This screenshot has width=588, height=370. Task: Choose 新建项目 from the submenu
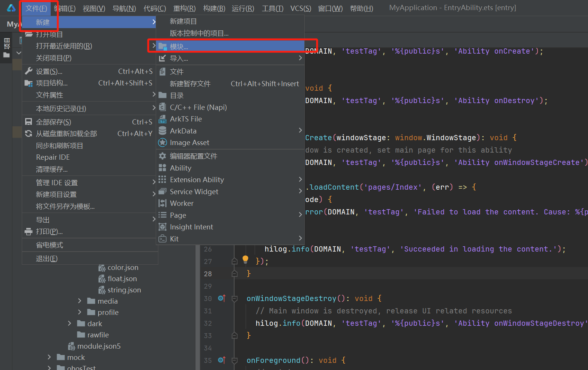pyautogui.click(x=230, y=21)
